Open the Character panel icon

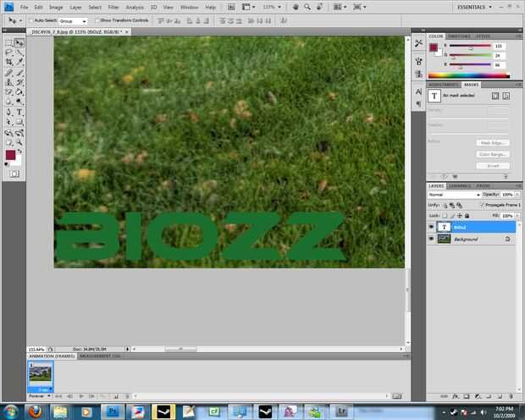(x=418, y=91)
